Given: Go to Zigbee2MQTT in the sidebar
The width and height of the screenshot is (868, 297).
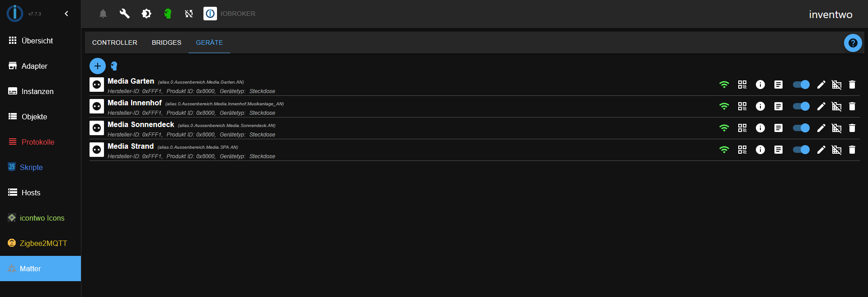Looking at the screenshot, I should (43, 243).
